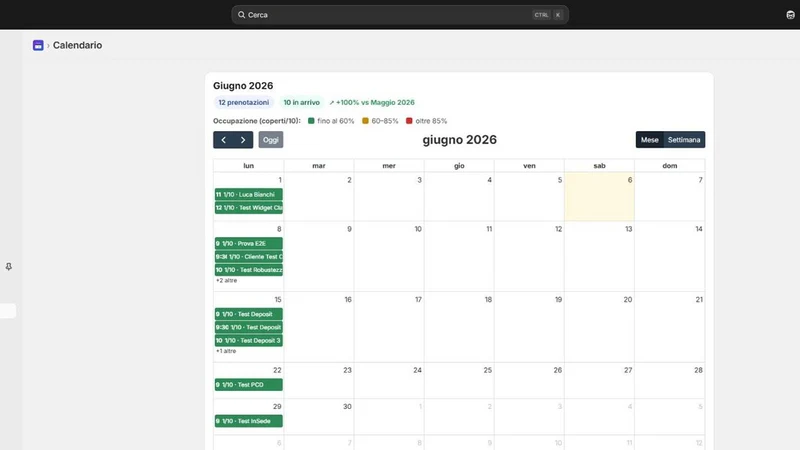Click the 'sab' column header
Image resolution: width=800 pixels, height=450 pixels.
[599, 166]
